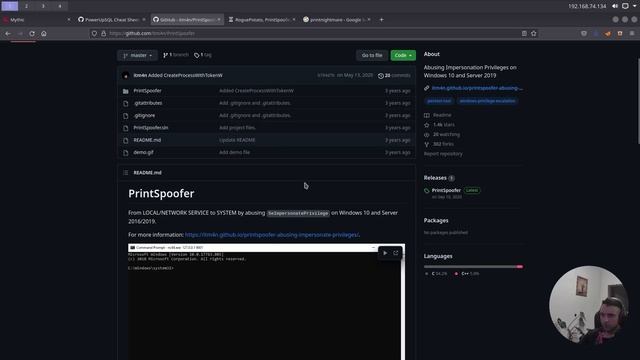The height and width of the screenshot is (360, 640).
Task: View the 1 branch link
Action: pos(176,55)
